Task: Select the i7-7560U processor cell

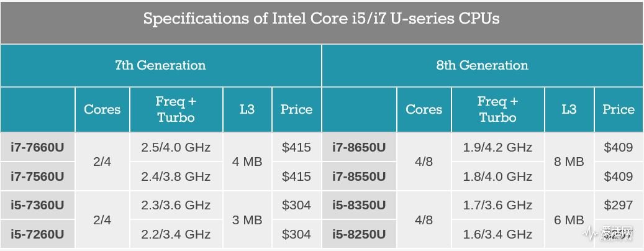Action: 38,176
